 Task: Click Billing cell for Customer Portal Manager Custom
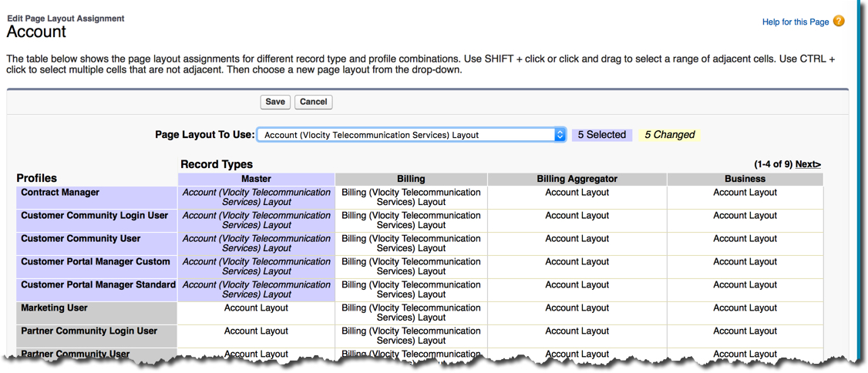pyautogui.click(x=412, y=266)
